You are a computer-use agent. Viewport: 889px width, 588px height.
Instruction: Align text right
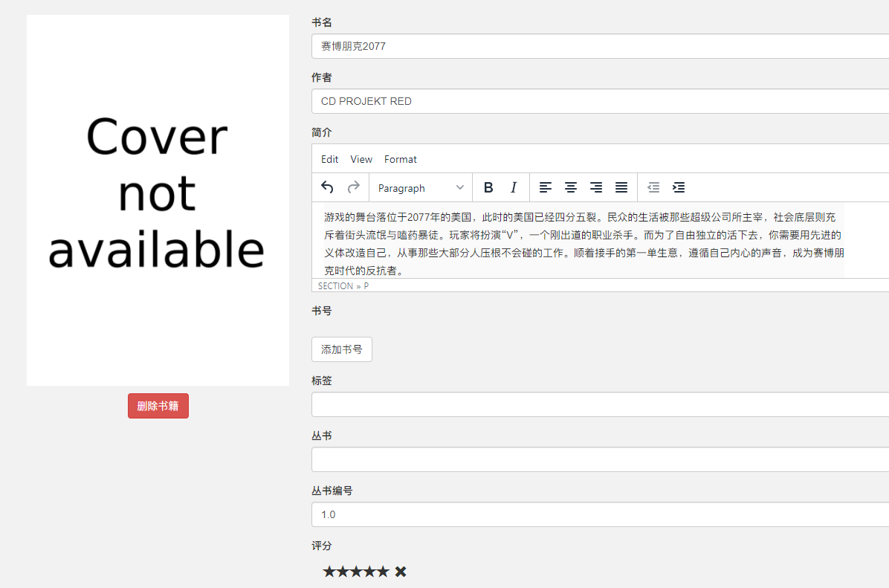point(596,187)
